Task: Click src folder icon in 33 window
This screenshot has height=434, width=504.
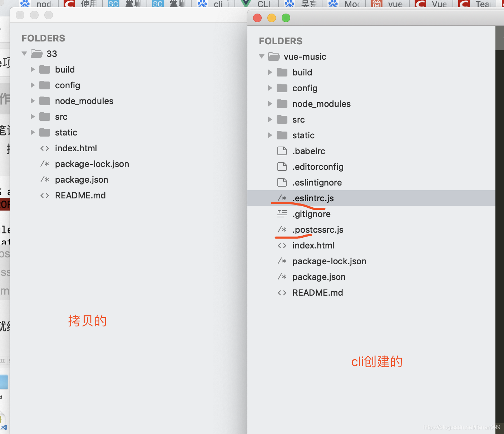Action: point(45,117)
